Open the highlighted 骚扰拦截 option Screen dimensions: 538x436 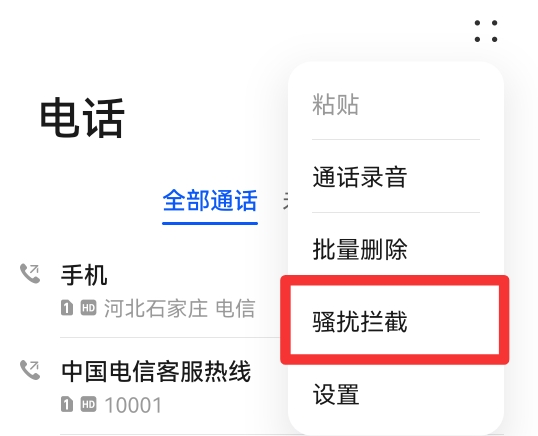[395, 321]
